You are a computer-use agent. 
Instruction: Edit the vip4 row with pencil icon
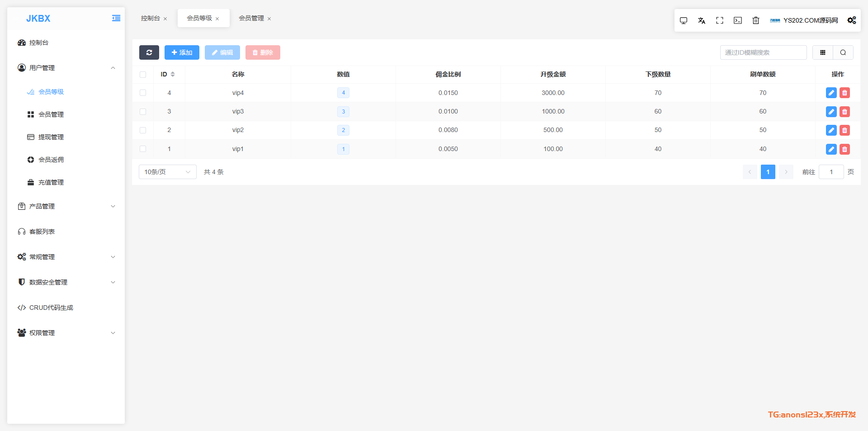tap(831, 93)
